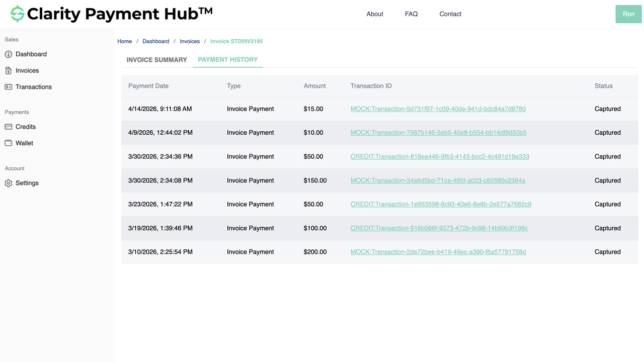Switch to the Invoice Summary tab

[156, 59]
